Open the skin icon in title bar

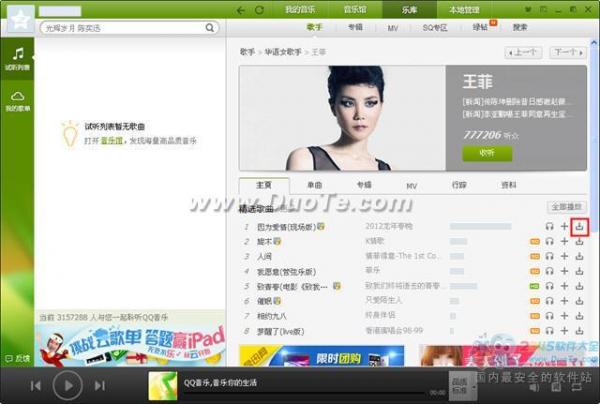pyautogui.click(x=528, y=10)
